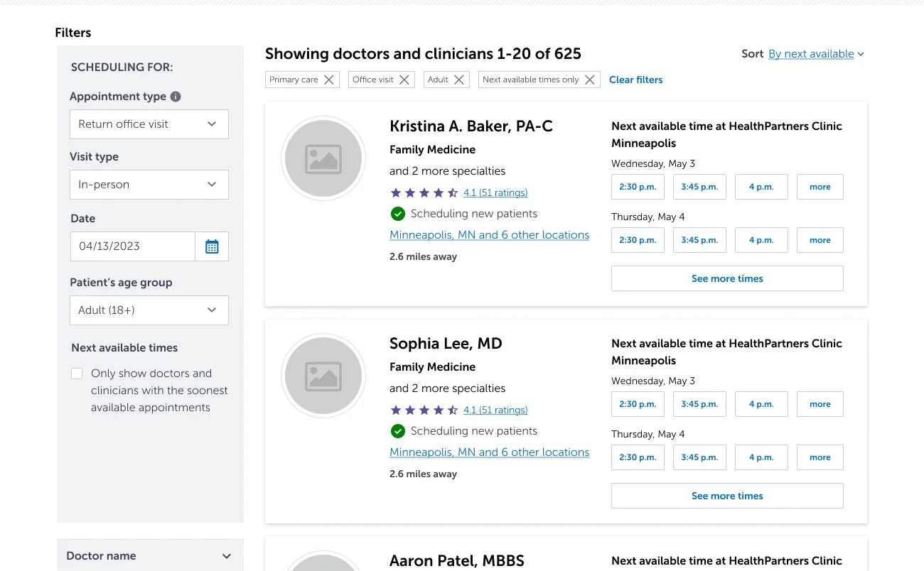Expand the Doctor name filter section

pos(149,556)
